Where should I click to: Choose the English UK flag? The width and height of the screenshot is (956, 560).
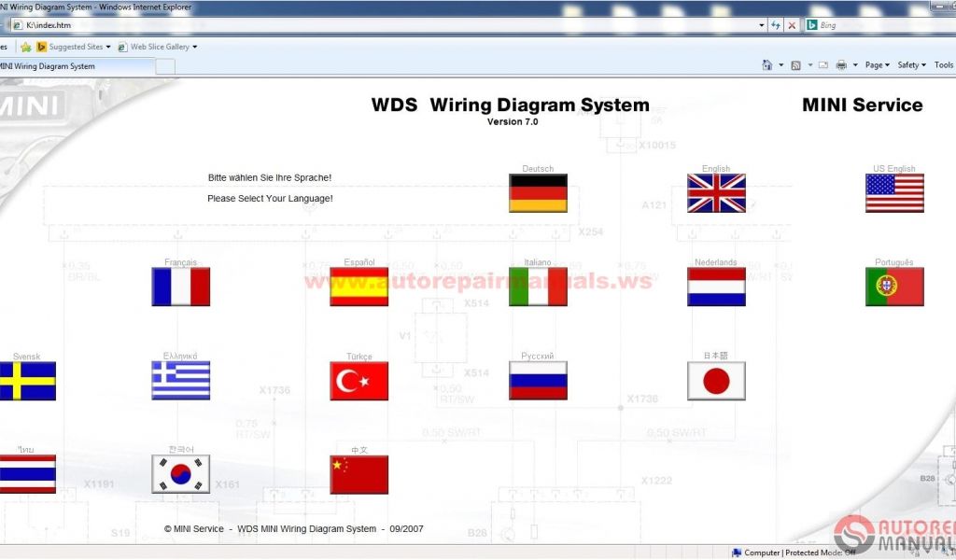pyautogui.click(x=716, y=193)
